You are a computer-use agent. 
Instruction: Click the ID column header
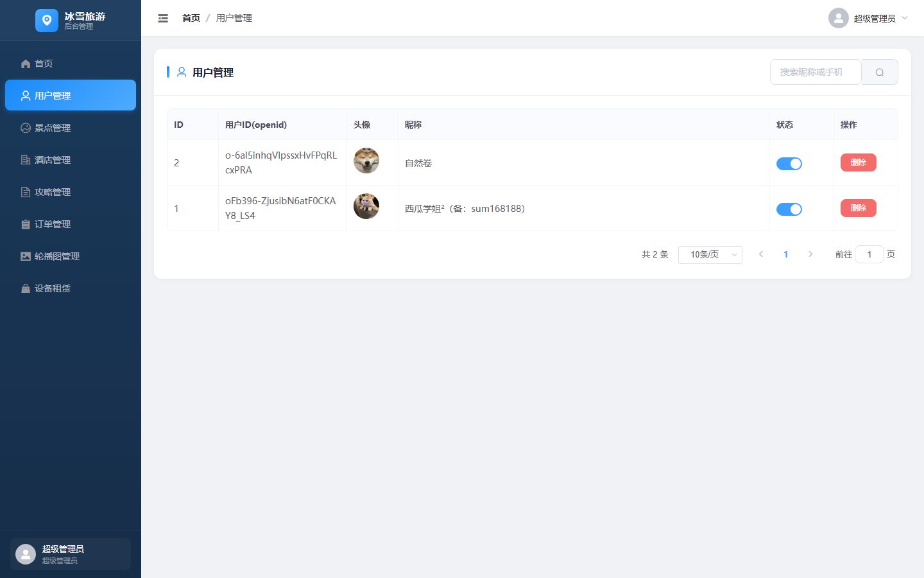[178, 125]
